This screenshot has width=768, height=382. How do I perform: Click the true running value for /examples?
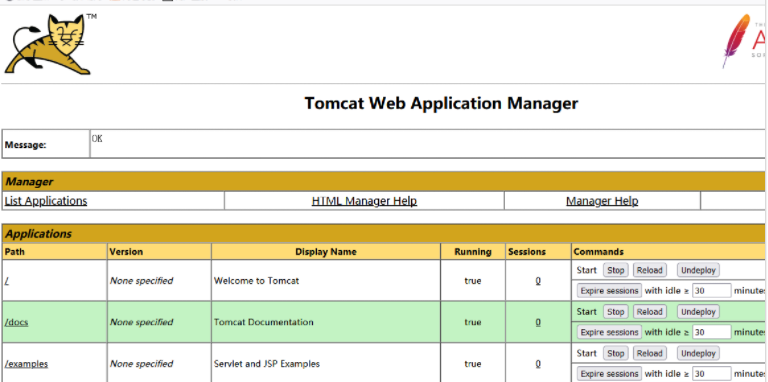(x=473, y=364)
